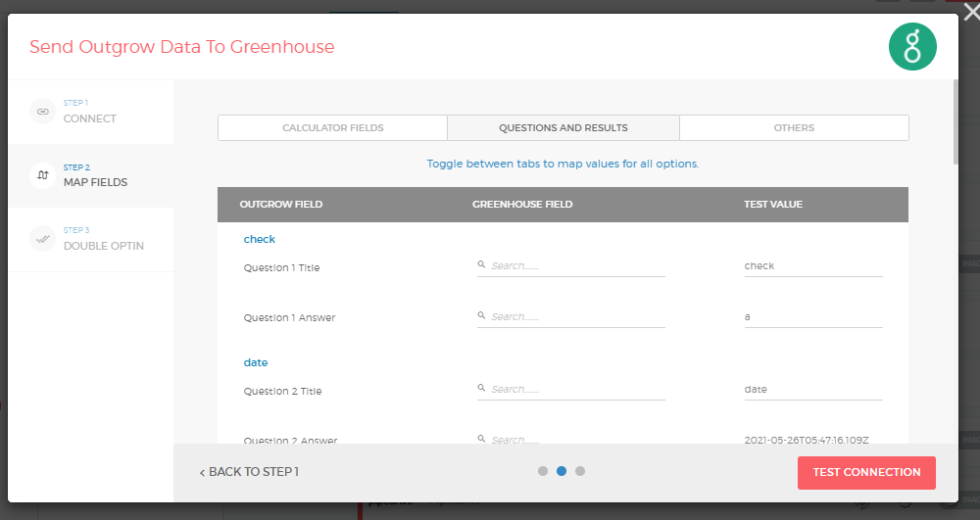980x520 pixels.
Task: Click search icon in Question 1 Answer row
Action: click(481, 316)
